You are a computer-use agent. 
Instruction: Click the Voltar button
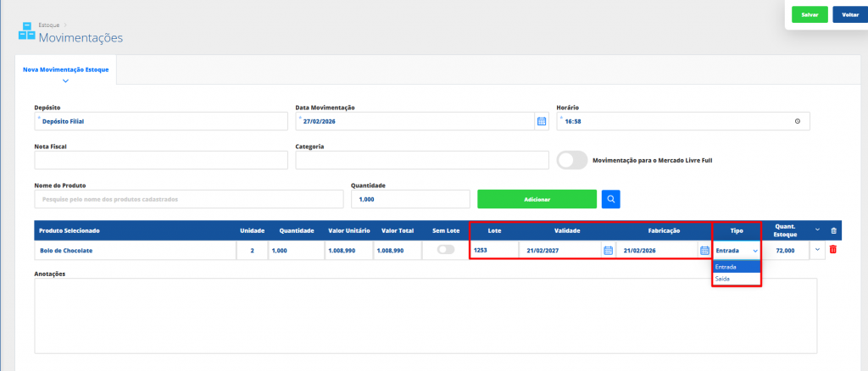849,15
